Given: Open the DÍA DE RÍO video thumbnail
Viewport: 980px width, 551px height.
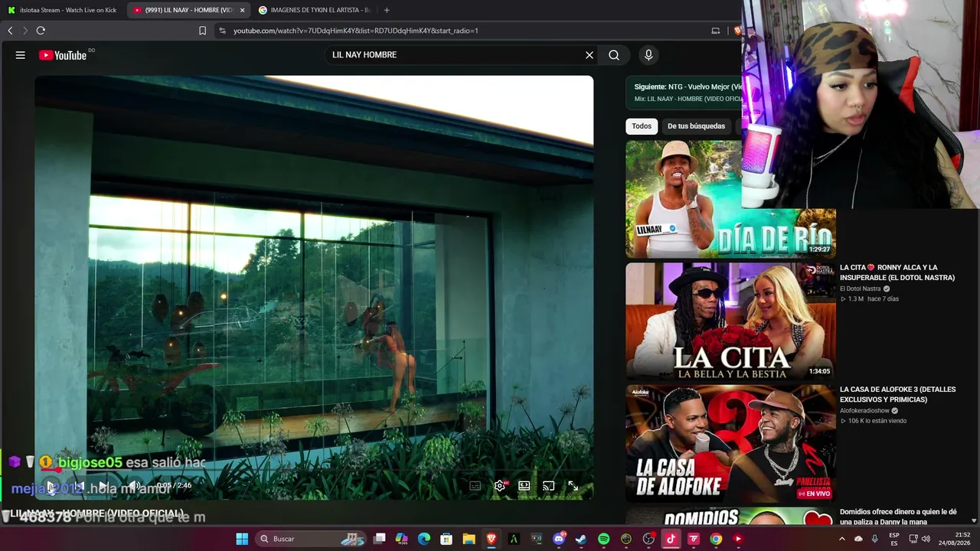Looking at the screenshot, I should tap(730, 199).
